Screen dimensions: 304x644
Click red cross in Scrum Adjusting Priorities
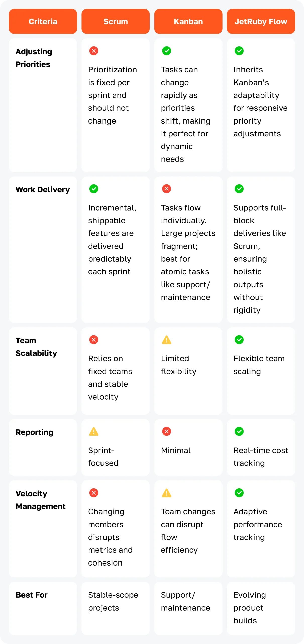[x=94, y=51]
